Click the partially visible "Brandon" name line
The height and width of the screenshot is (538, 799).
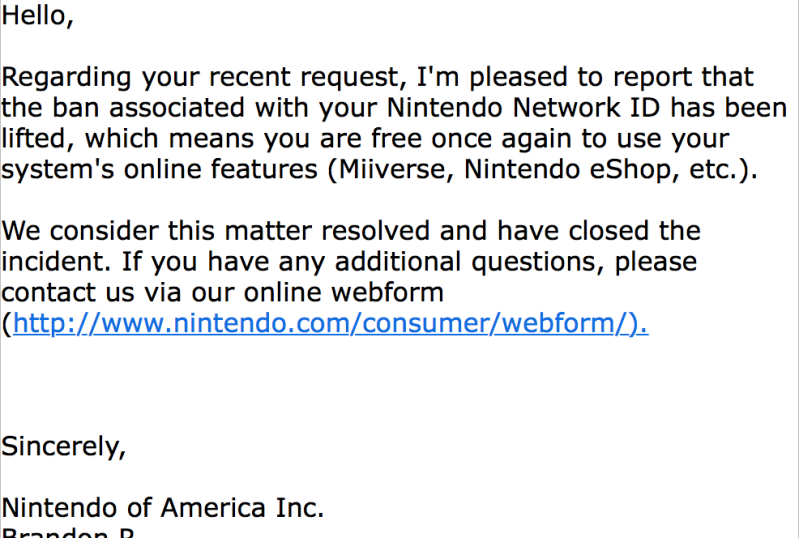click(68, 532)
